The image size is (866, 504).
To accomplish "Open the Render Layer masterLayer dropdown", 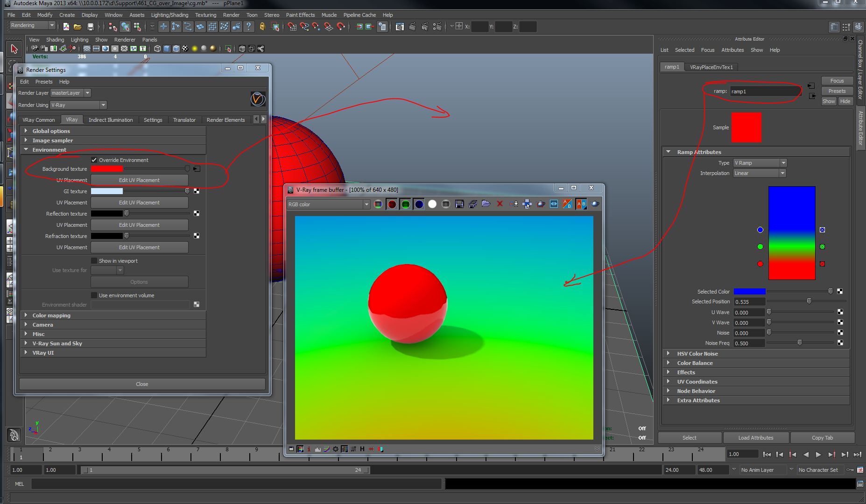I will [71, 93].
